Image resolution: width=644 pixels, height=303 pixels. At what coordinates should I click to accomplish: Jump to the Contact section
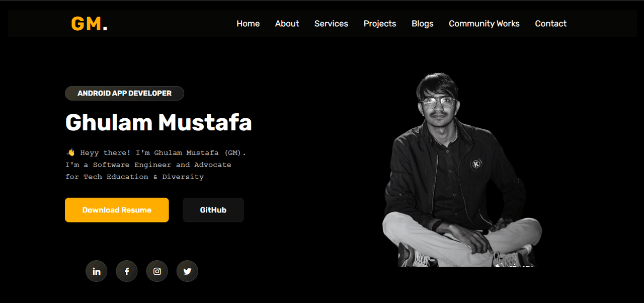click(550, 24)
